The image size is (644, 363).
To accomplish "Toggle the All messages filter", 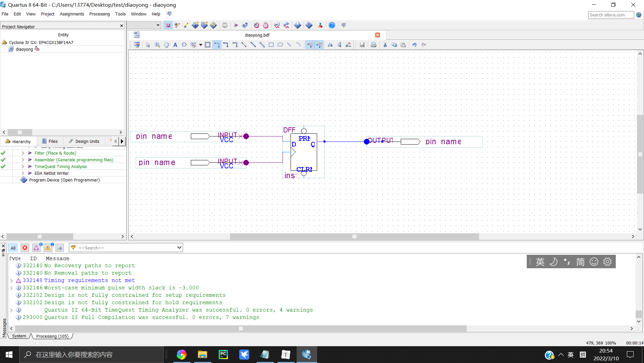I will point(13,248).
